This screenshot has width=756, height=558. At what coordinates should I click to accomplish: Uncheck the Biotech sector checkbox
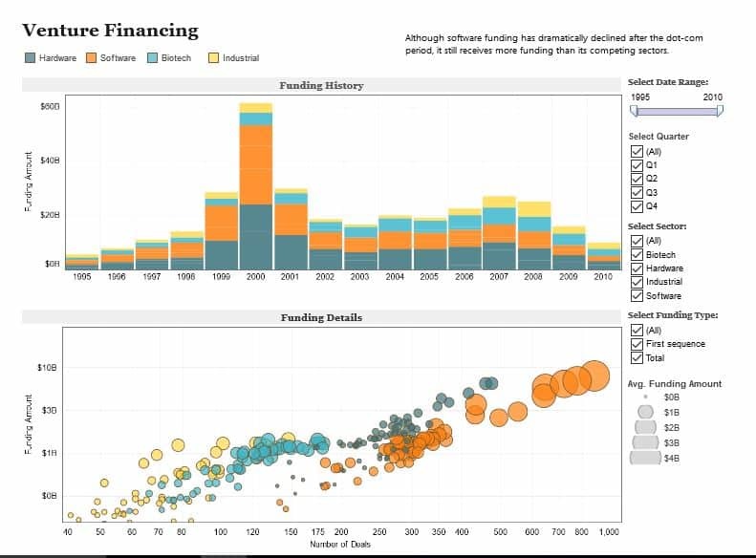coord(636,255)
